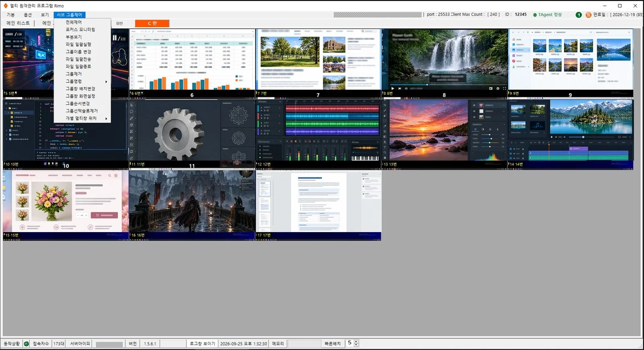644x350 pixels.
Task: Click the 17 17번 caption label
Action: 264,235
